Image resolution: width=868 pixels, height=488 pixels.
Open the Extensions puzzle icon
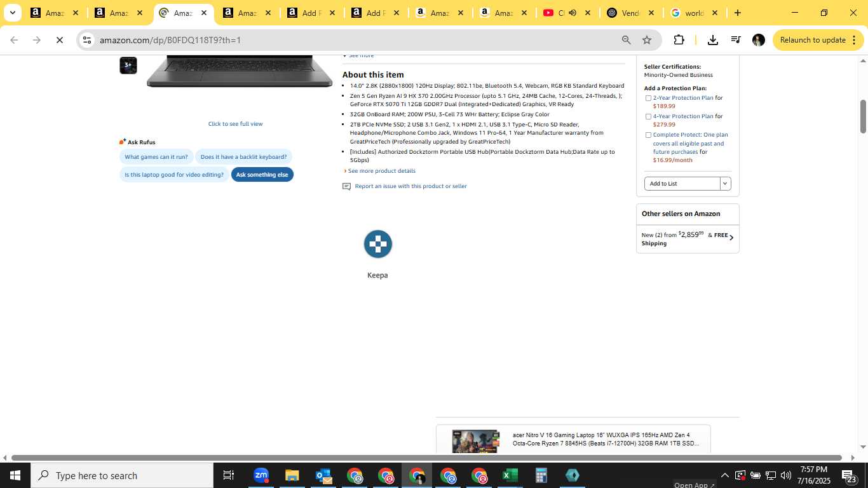click(679, 40)
